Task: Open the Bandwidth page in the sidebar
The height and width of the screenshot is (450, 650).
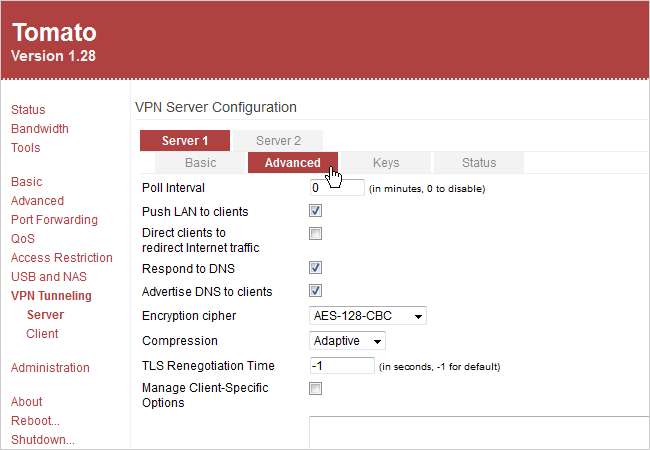Action: [x=40, y=129]
